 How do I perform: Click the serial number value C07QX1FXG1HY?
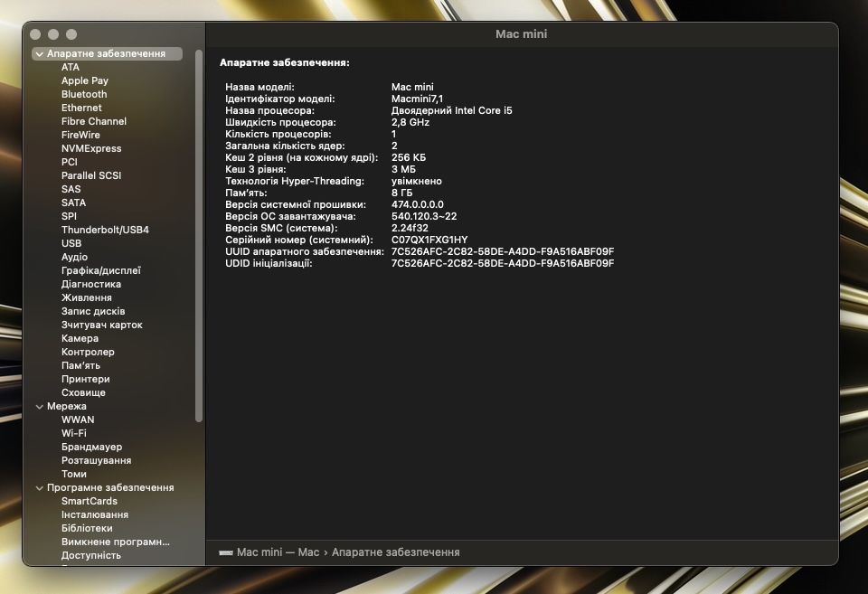coord(429,240)
